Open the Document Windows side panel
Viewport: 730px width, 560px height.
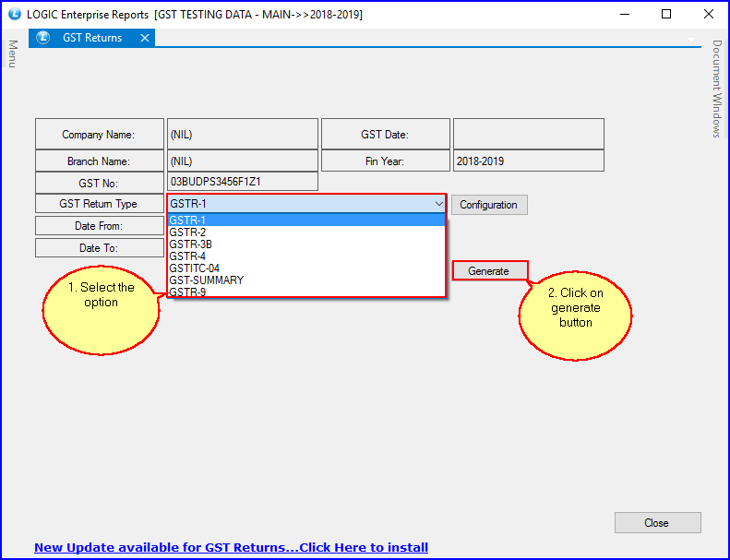pos(717,89)
